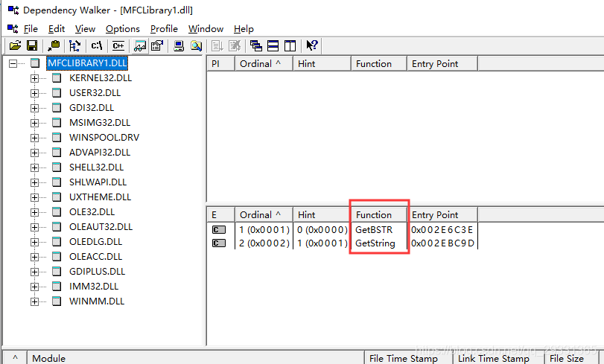Open module Properties toolbar icon
Screen dimensions: 604x364
[x=157, y=46]
